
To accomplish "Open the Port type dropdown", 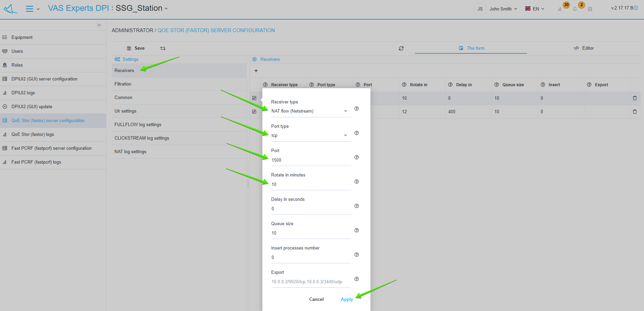I will tap(309, 136).
